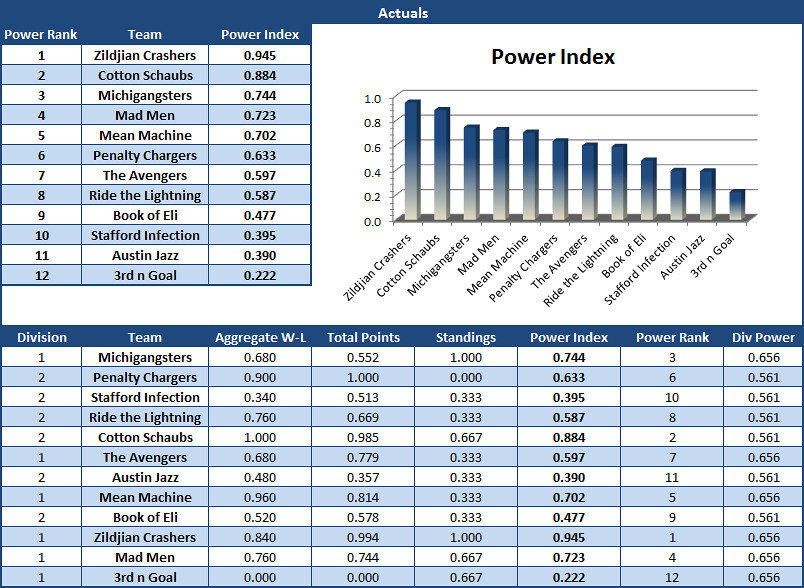Click the 0.222 value in top ranking table
Screen dimensions: 804x588
click(x=260, y=275)
